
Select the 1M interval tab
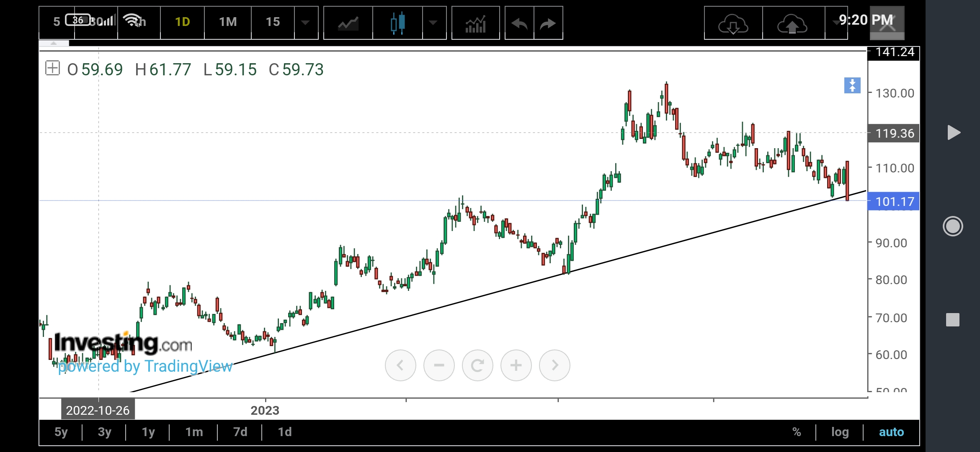(228, 22)
